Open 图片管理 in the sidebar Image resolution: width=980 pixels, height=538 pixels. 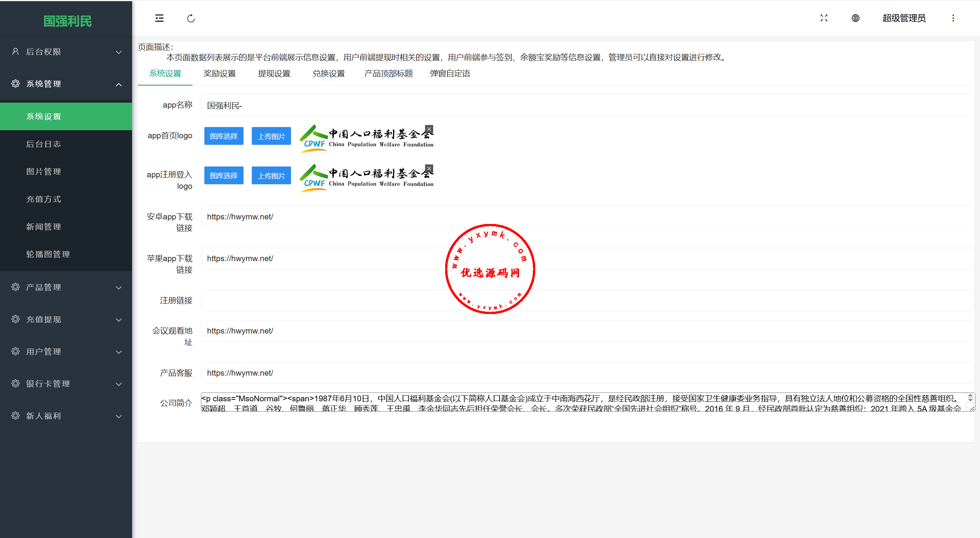coord(66,172)
